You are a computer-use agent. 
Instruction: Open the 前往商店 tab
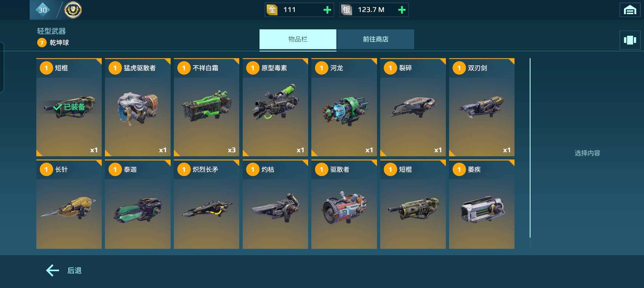tap(375, 39)
